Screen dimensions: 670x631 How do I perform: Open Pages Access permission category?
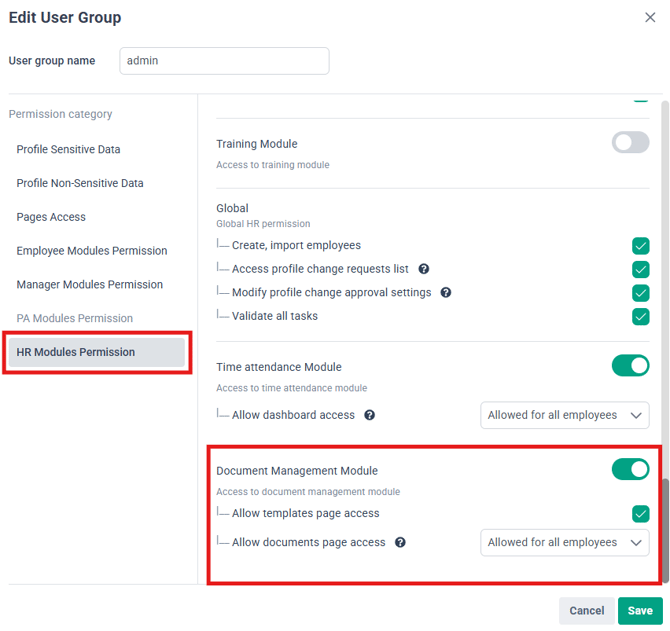(51, 217)
